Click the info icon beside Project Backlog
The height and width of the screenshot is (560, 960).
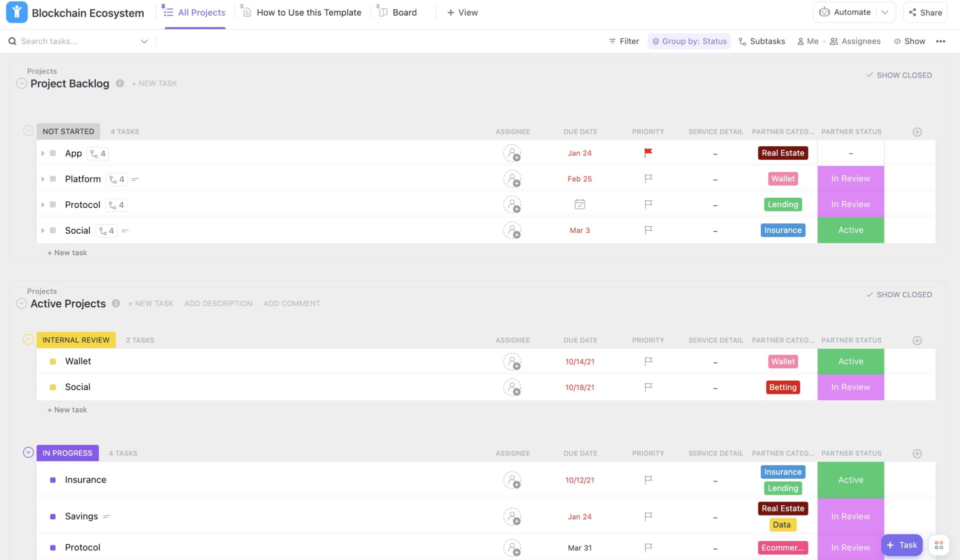pos(120,83)
